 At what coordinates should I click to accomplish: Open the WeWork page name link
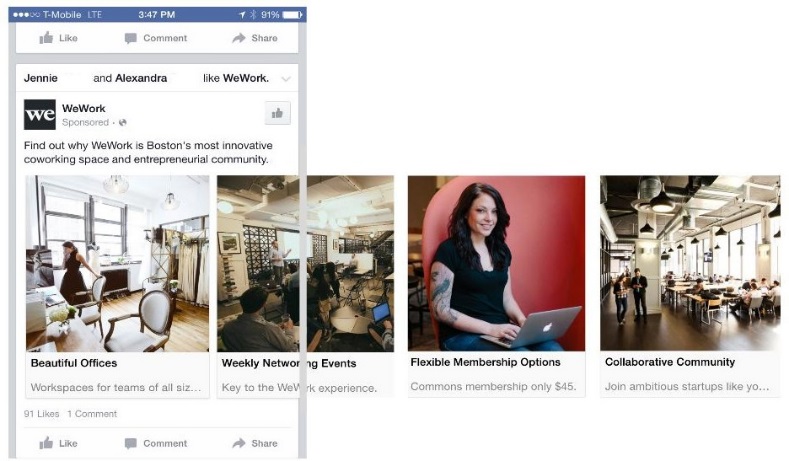pyautogui.click(x=84, y=109)
